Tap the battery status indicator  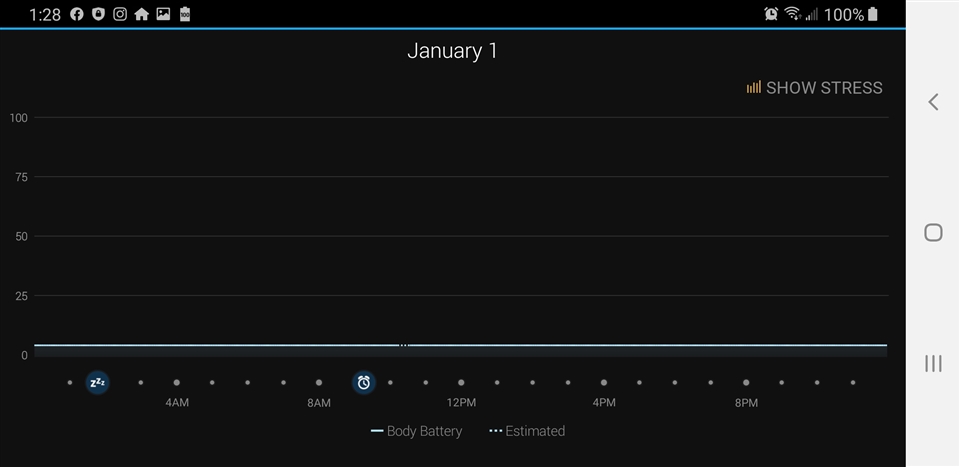(x=873, y=14)
